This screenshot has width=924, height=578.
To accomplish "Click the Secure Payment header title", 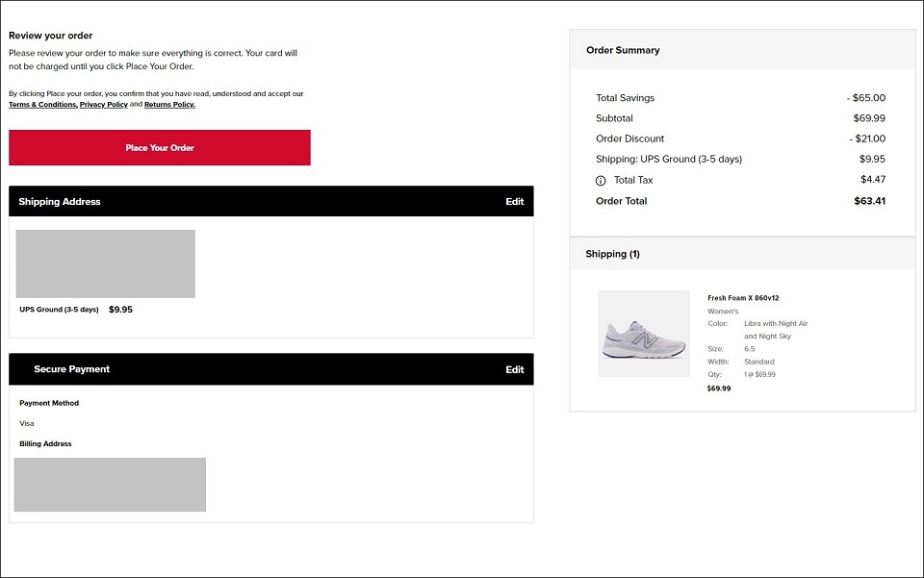I will 72,369.
